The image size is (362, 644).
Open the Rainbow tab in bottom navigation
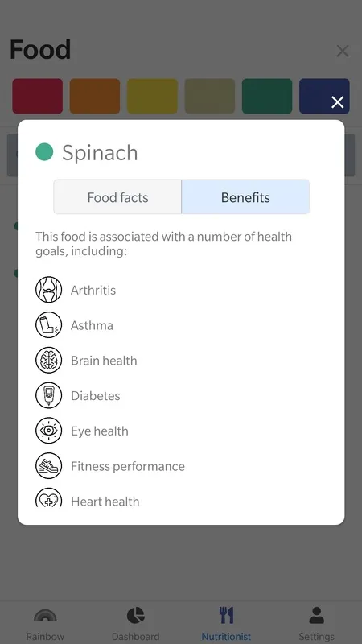point(45,625)
